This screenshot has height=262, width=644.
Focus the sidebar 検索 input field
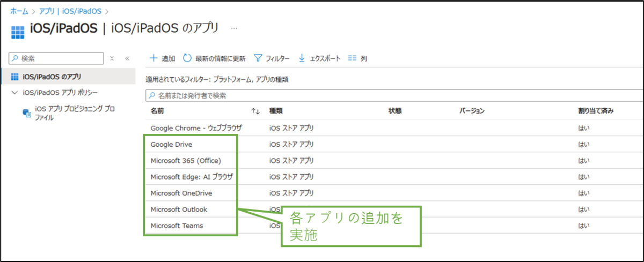[x=57, y=58]
